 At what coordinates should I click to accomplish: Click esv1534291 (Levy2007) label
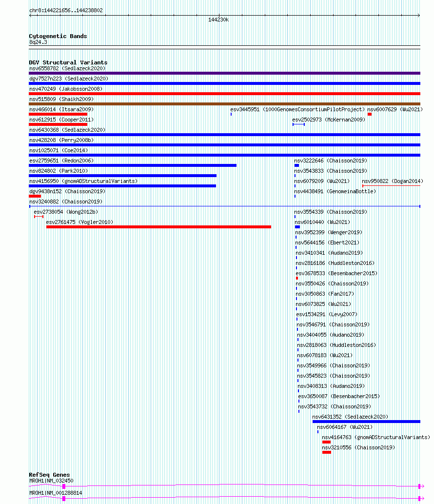[327, 315]
